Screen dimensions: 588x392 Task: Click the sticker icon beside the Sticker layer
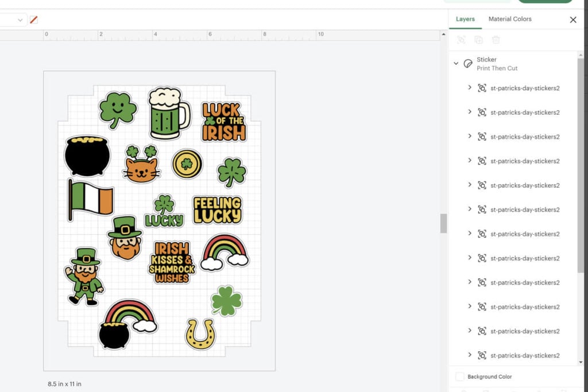click(x=467, y=64)
